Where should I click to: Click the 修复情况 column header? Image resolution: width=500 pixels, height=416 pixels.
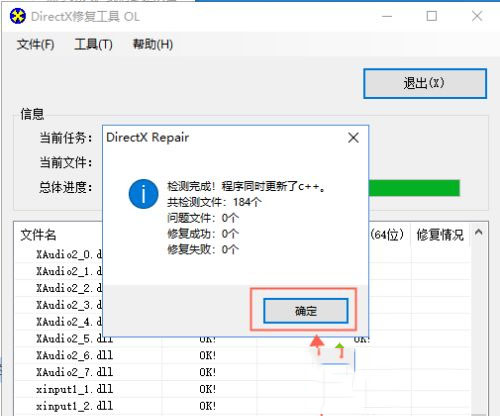[x=440, y=235]
